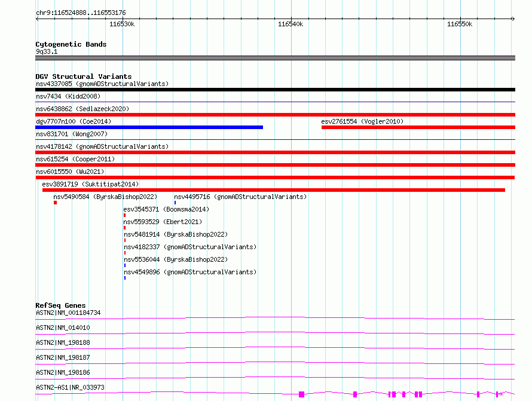Screen dimensions: 532x401
Task: Open dgv7707n100 (Coe2014) label
Action: (74, 121)
